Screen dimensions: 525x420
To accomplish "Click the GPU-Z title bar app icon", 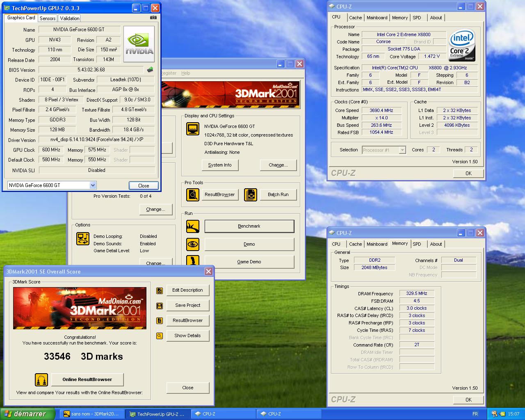I will pyautogui.click(x=7, y=8).
